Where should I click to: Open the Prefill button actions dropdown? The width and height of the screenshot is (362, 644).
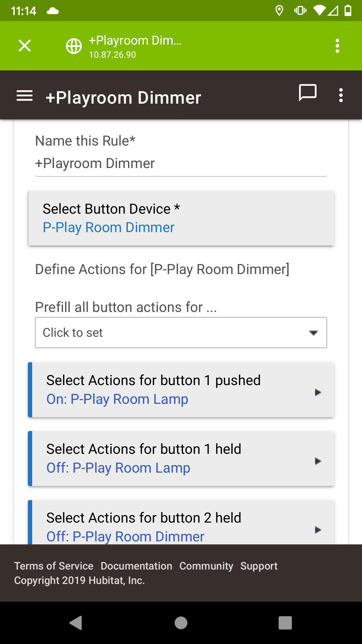[x=181, y=332]
